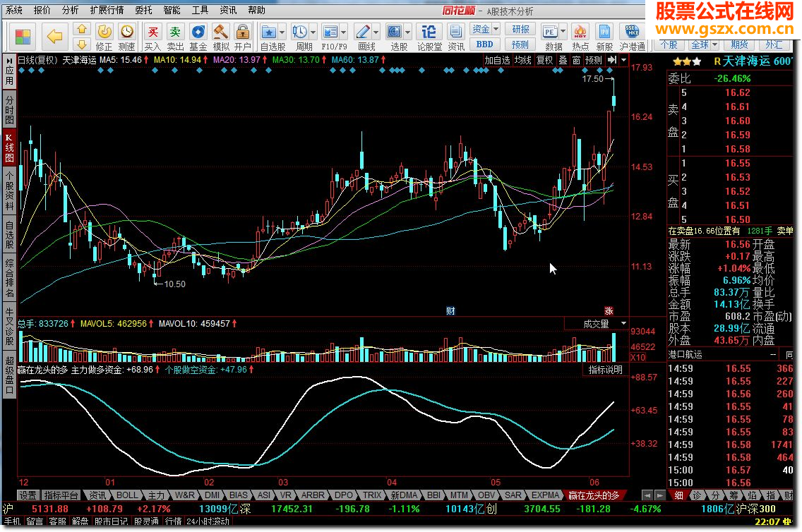Click the indicator tabs scroll-left arrow
Screen dimensions: 802x532
point(647,495)
